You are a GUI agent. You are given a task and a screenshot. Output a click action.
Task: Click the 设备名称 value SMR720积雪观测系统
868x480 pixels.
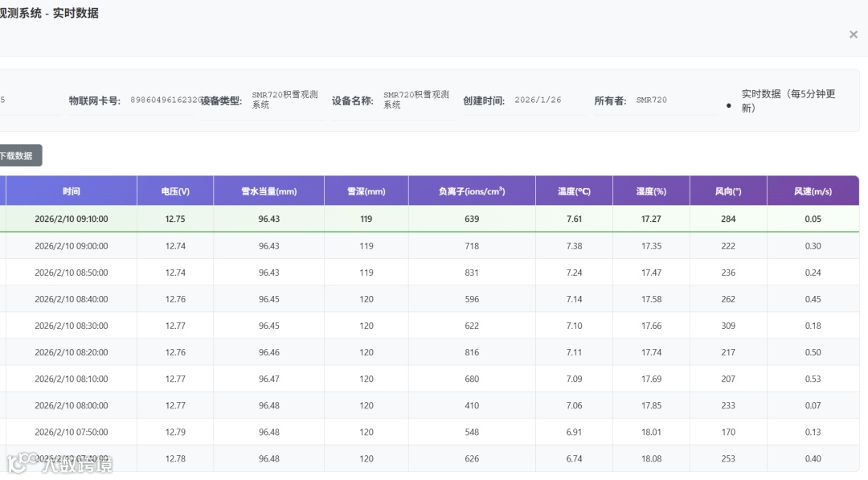(x=416, y=100)
